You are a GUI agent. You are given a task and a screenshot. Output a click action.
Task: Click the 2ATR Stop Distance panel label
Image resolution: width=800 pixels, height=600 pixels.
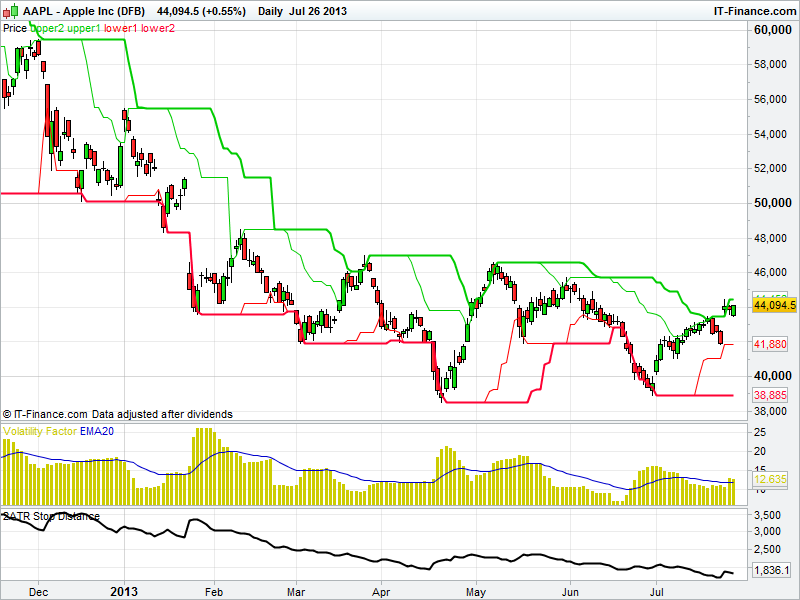click(x=51, y=516)
